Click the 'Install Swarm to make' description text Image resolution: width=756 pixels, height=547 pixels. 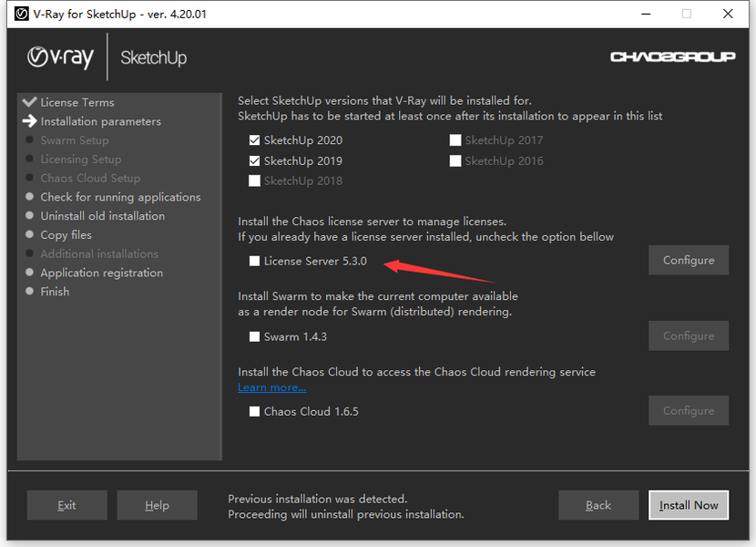click(378, 296)
